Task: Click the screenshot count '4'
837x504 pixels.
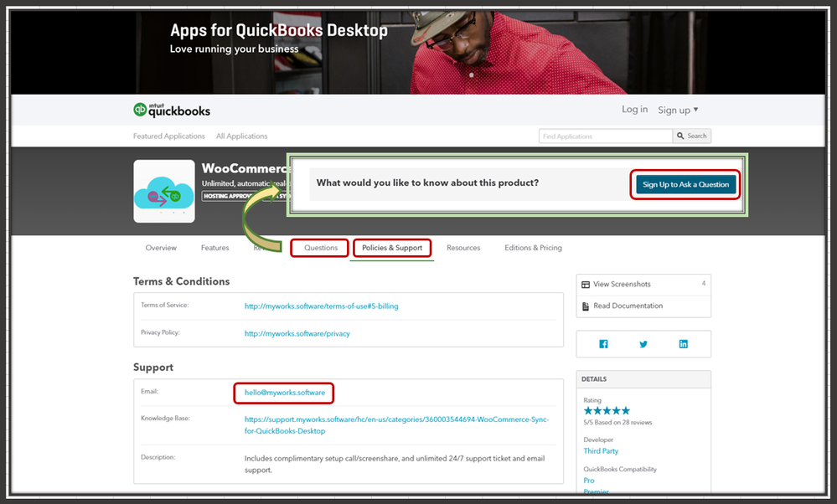Action: (x=704, y=283)
